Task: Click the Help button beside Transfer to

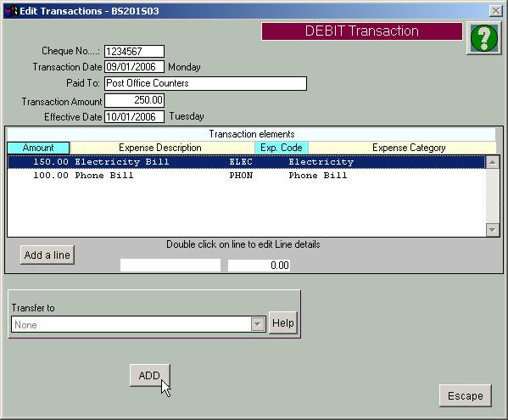Action: pos(282,322)
